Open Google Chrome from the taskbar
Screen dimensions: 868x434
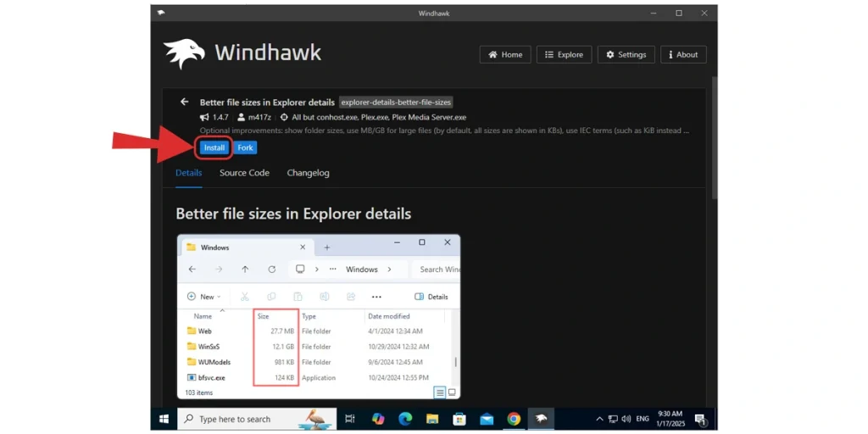(x=514, y=419)
